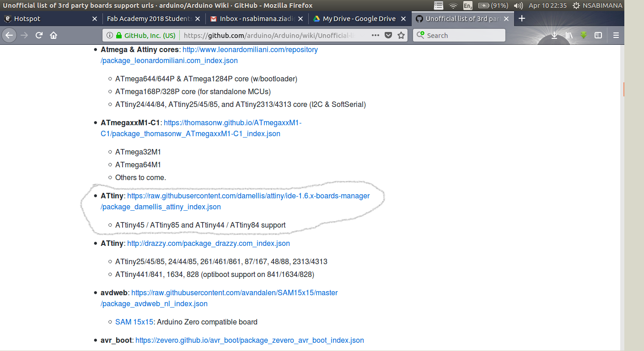Click 'ATtiny441/841, 1634, 828' line
The width and height of the screenshot is (644, 351).
click(x=215, y=274)
